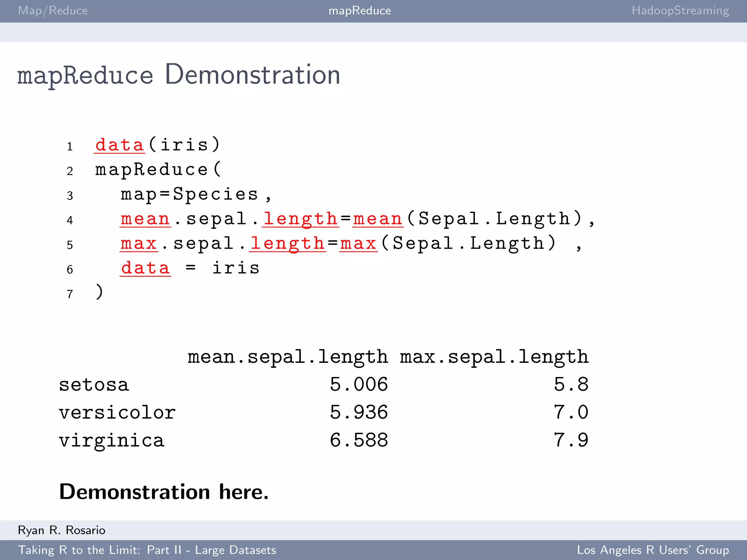
Task: Click line number 6 in code listing
Action: pos(70,269)
